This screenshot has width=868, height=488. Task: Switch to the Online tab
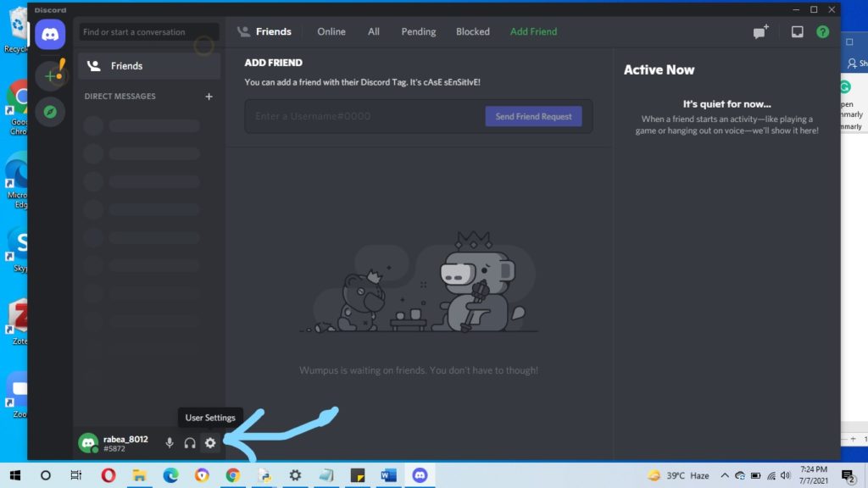click(x=331, y=31)
